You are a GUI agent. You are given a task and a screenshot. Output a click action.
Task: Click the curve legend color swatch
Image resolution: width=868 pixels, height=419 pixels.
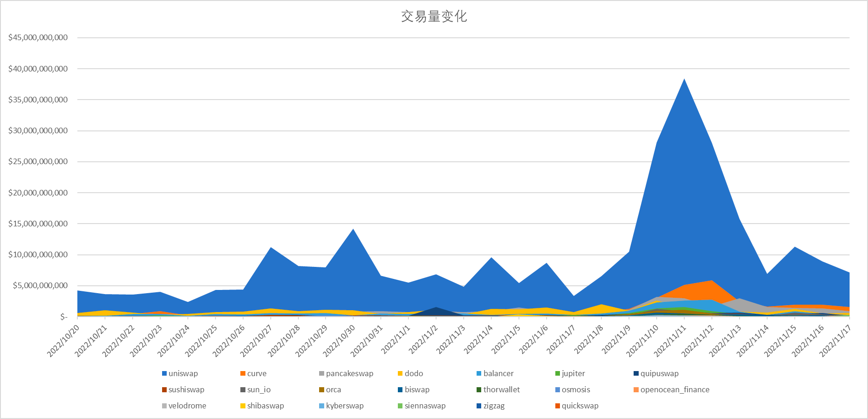pyautogui.click(x=243, y=373)
